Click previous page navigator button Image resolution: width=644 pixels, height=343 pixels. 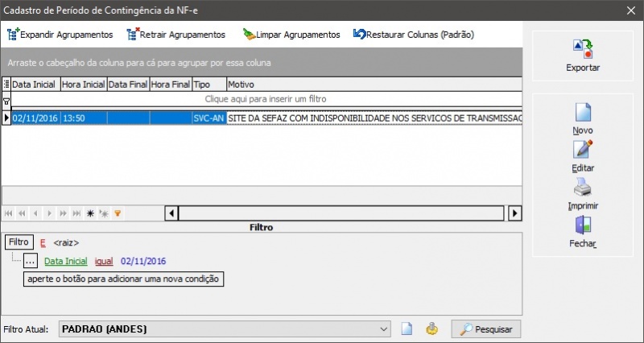click(23, 213)
